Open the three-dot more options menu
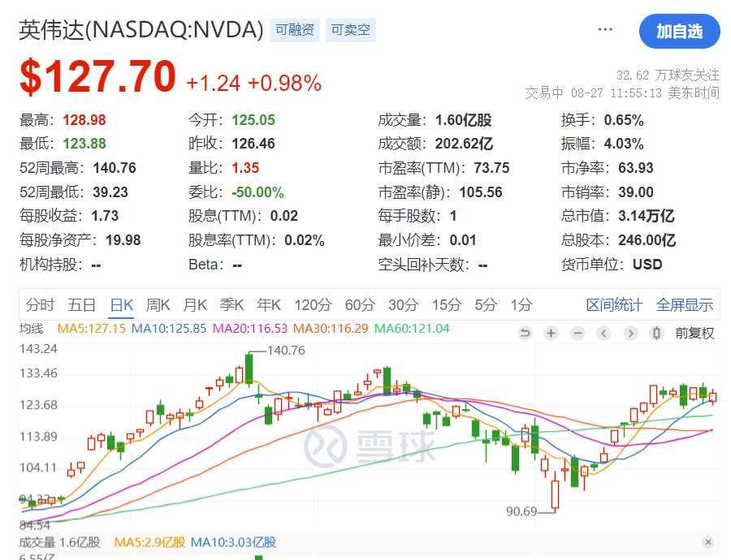 (x=604, y=30)
